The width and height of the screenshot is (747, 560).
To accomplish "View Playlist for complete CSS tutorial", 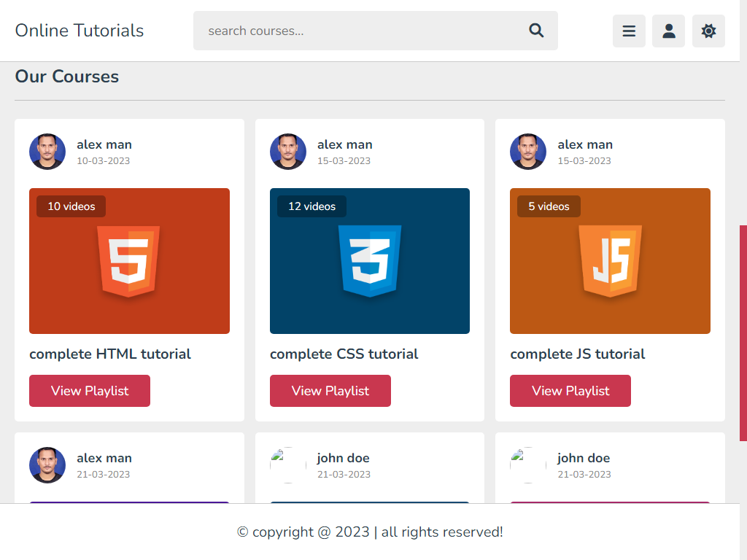I will 330,391.
